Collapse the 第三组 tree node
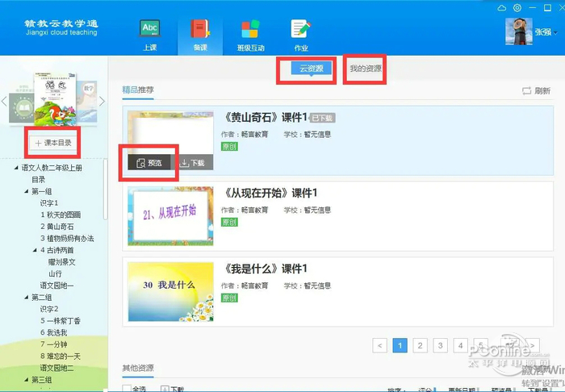565x392 pixels. click(x=27, y=379)
